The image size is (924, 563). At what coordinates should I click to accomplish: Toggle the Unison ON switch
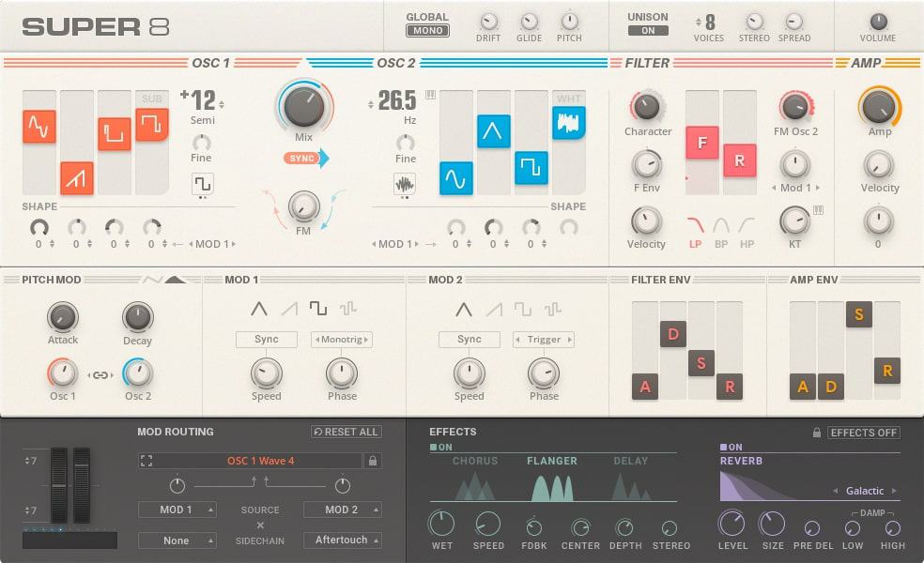click(648, 30)
